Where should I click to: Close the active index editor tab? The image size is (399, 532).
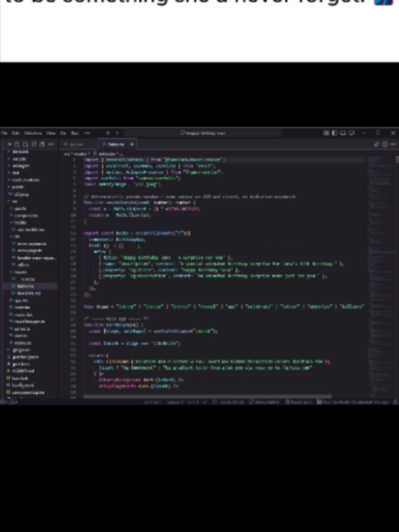pyautogui.click(x=132, y=144)
